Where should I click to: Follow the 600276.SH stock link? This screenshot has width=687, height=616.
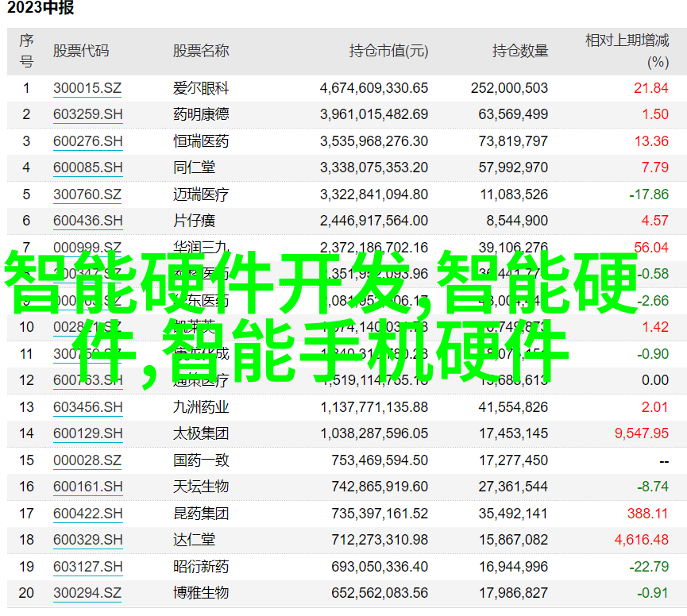(87, 141)
